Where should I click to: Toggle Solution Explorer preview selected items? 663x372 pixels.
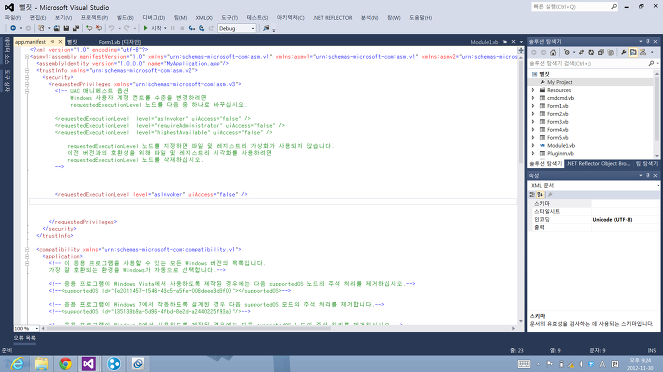pos(633,52)
